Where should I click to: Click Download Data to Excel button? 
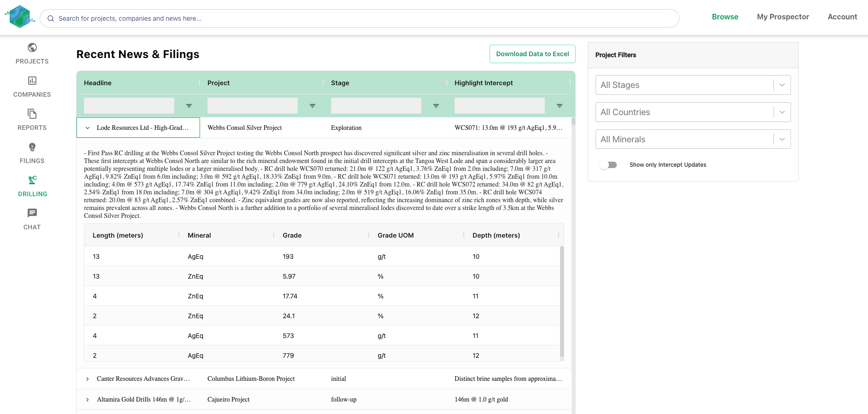coord(532,54)
